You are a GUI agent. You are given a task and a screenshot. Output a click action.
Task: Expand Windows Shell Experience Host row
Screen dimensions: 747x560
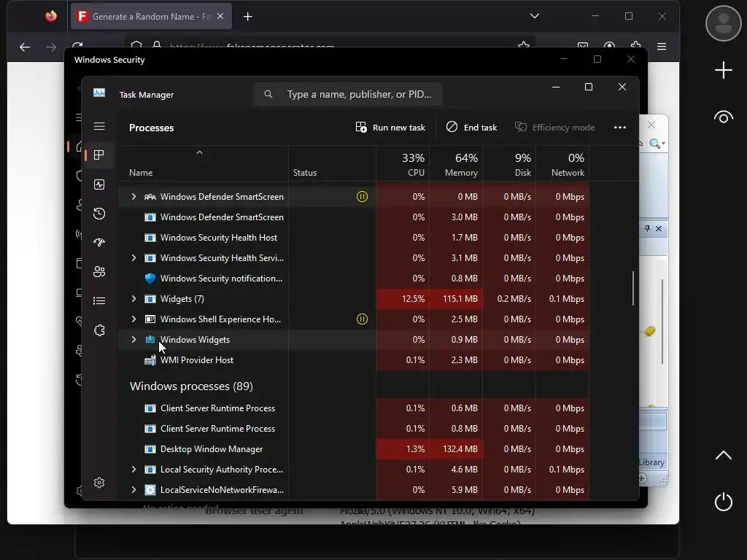tap(134, 319)
